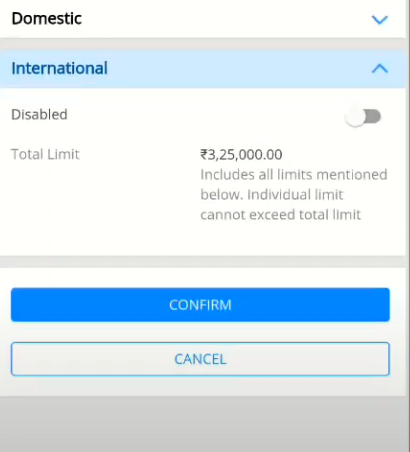The width and height of the screenshot is (410, 452).
Task: Tap the white knob of the Disabled switch
Action: pyautogui.click(x=355, y=117)
